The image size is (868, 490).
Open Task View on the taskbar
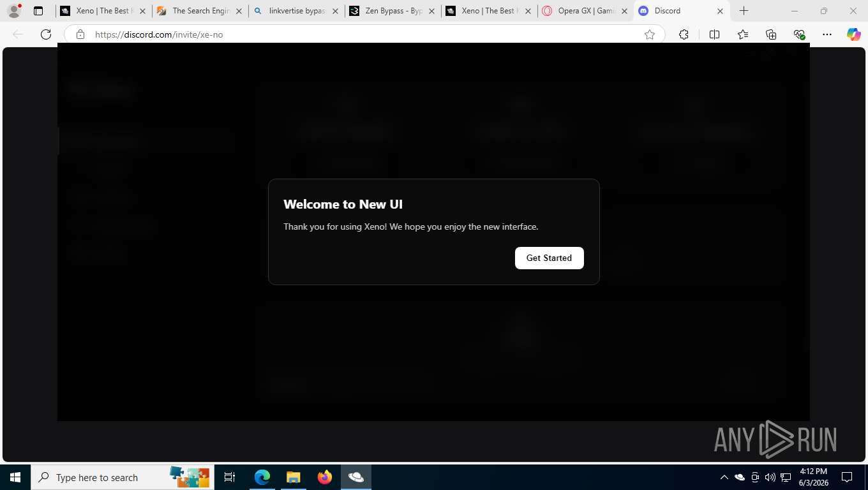pyautogui.click(x=230, y=477)
